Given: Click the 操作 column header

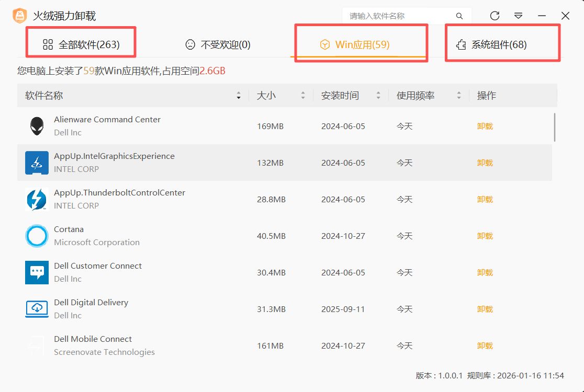Looking at the screenshot, I should click(487, 96).
